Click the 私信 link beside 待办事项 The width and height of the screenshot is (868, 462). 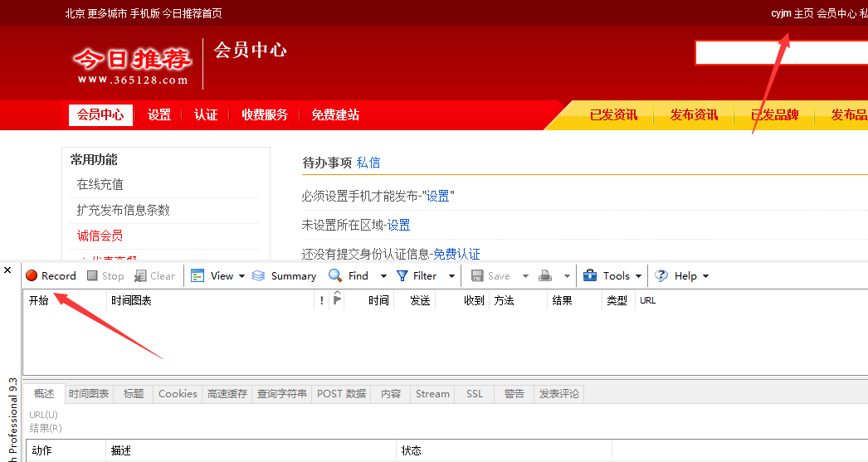click(368, 163)
